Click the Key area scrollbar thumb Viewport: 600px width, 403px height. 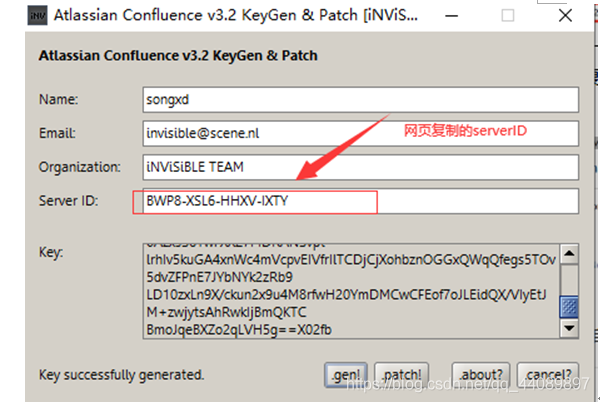pos(569,307)
